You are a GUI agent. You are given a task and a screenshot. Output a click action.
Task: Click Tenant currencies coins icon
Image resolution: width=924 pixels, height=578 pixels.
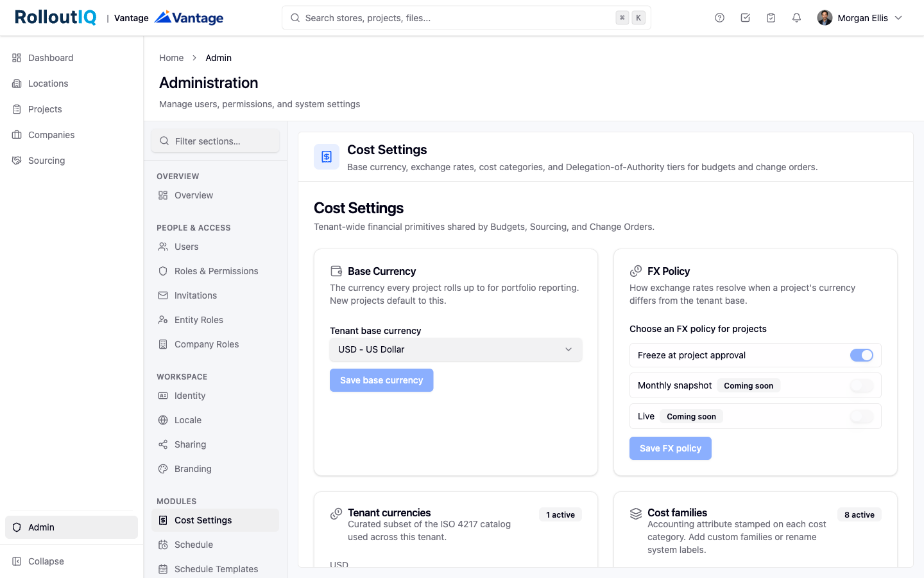pyautogui.click(x=336, y=514)
